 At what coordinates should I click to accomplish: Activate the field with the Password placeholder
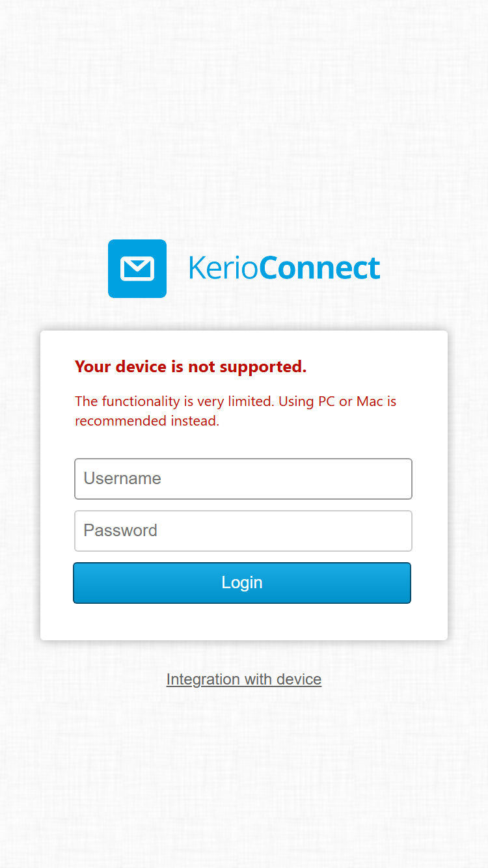[x=243, y=531]
